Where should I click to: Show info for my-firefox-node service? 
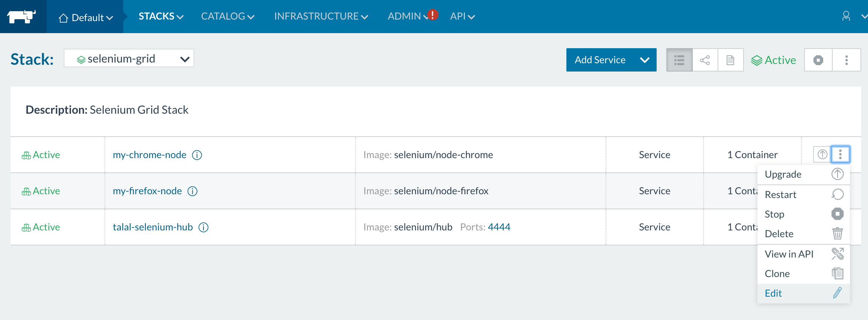(x=193, y=191)
